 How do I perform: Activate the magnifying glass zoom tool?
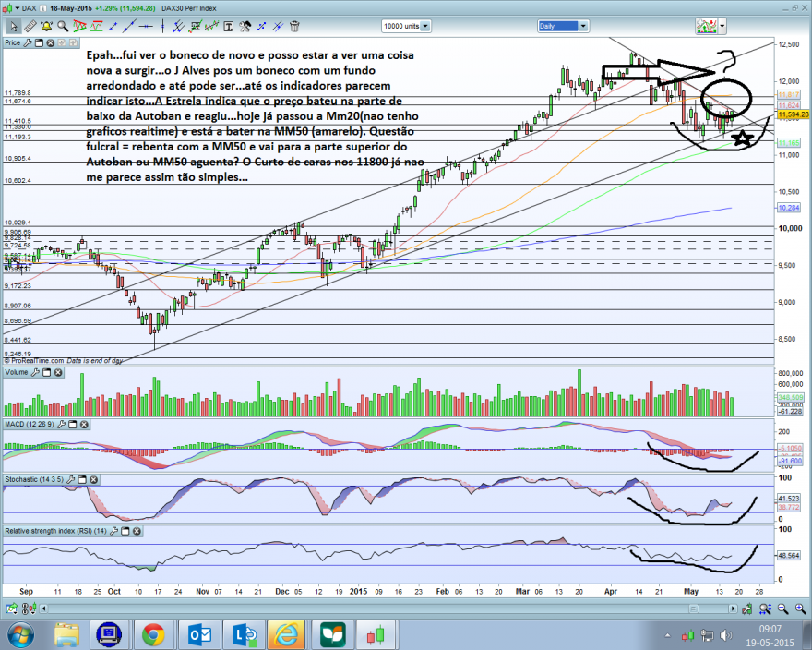[63, 26]
